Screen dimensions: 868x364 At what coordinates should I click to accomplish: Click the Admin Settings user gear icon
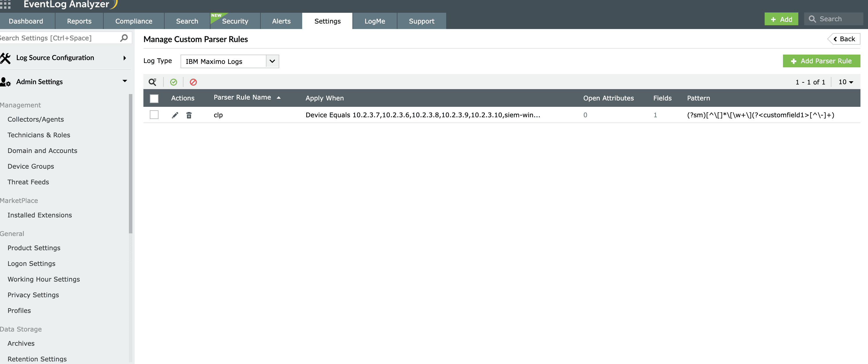point(6,82)
